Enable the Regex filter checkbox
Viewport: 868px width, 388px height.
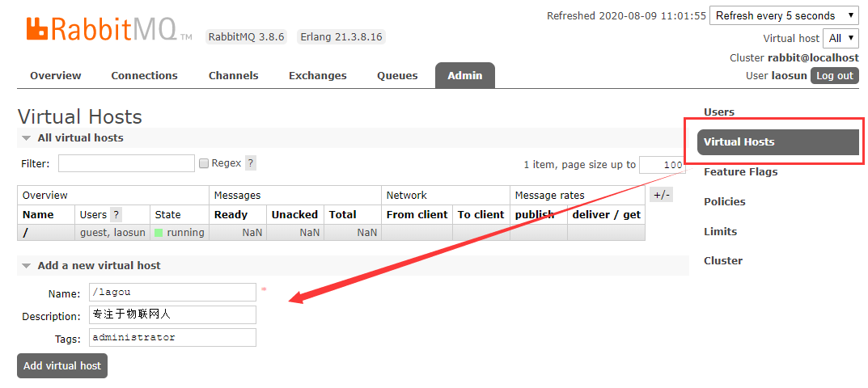pos(204,163)
